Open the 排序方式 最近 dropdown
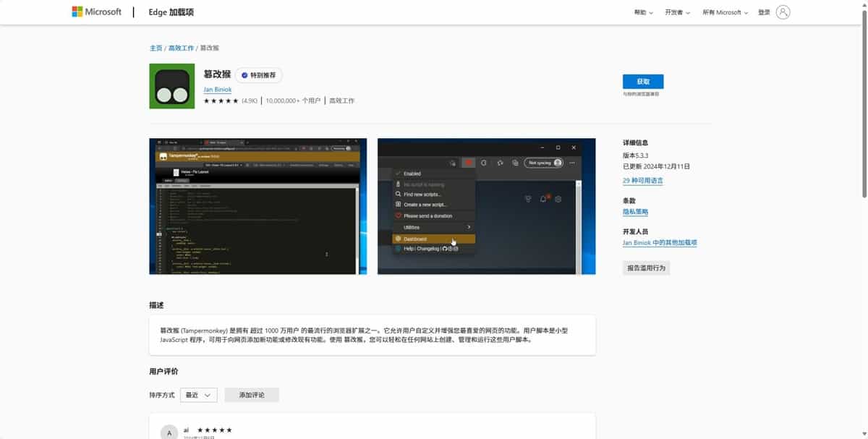Screen dimensions: 868x439 coord(198,395)
